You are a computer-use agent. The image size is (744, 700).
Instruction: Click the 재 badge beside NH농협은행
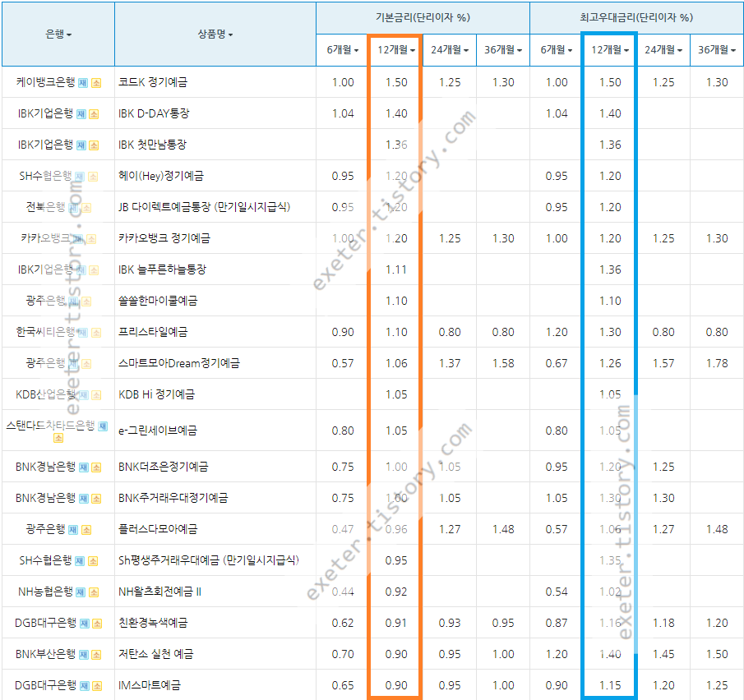tap(81, 592)
